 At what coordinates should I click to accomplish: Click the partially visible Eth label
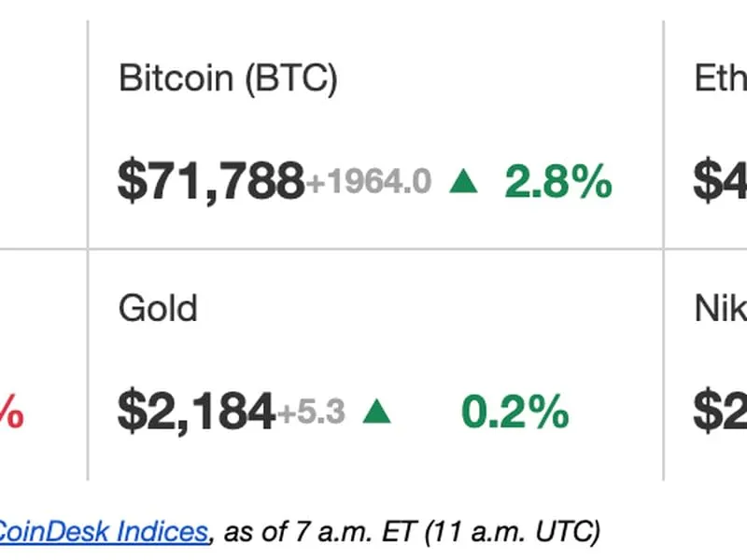click(720, 79)
